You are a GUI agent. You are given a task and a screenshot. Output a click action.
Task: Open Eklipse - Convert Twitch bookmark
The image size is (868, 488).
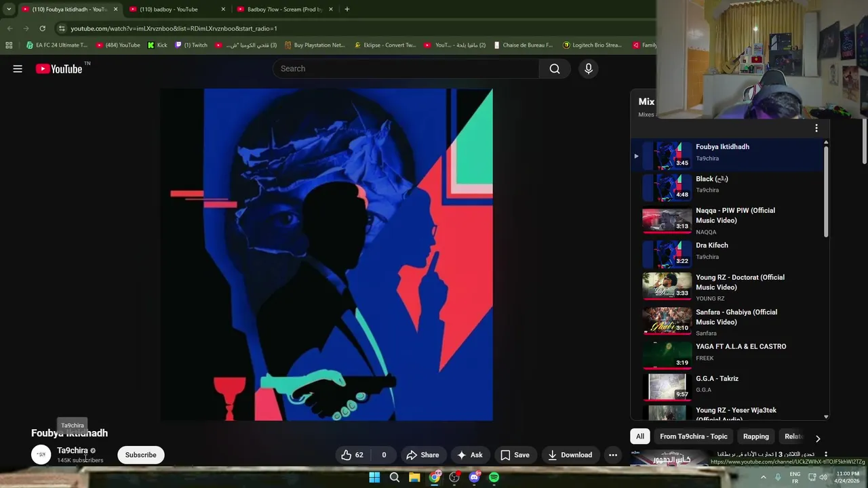[385, 45]
